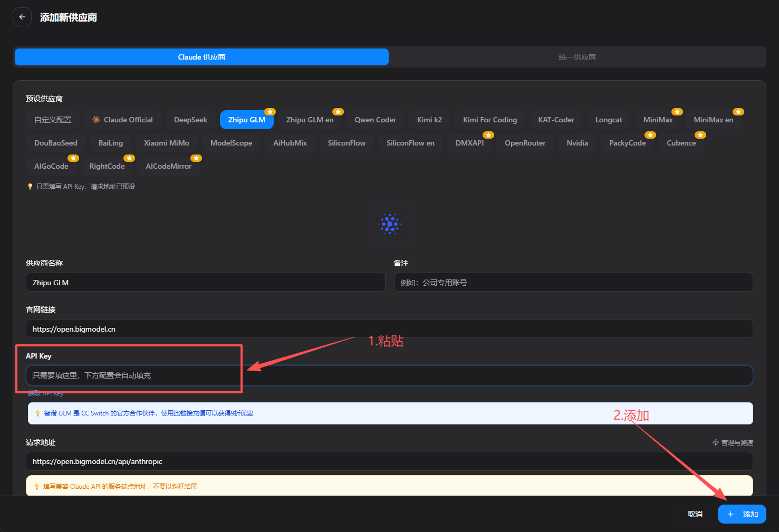Click the 备注 field label
Viewport: 779px width, 532px height.
[401, 263]
